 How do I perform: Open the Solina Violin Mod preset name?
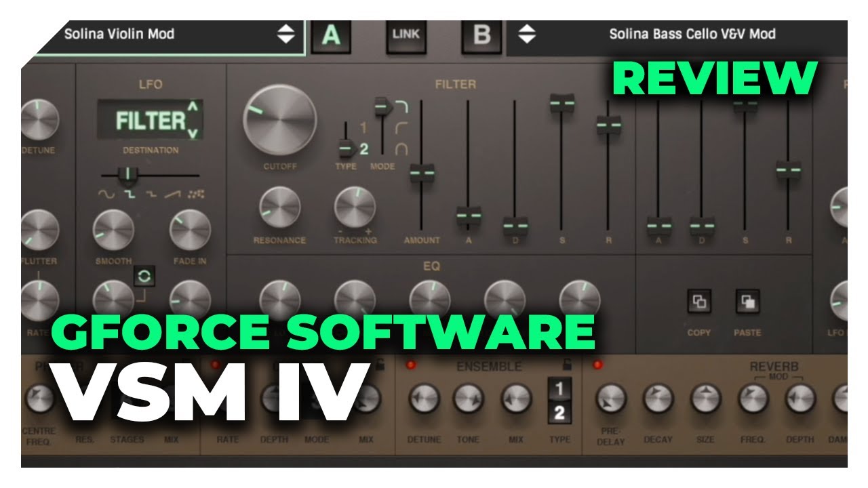pos(119,34)
